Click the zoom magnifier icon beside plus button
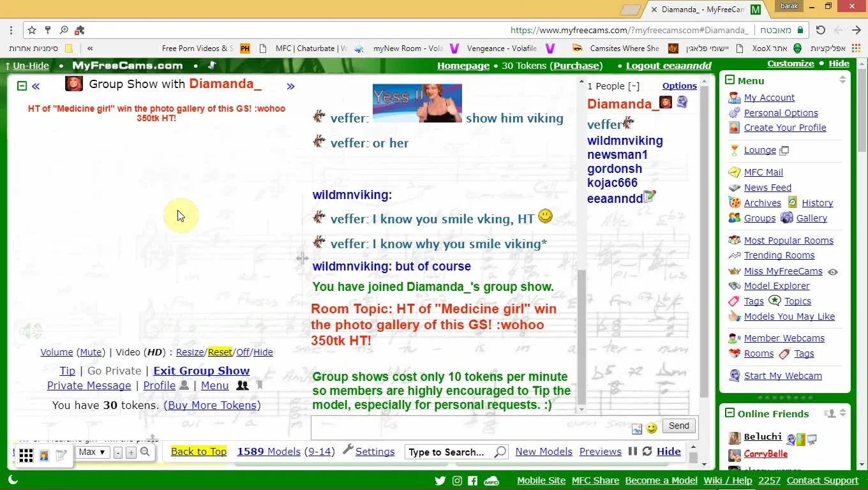 (145, 452)
